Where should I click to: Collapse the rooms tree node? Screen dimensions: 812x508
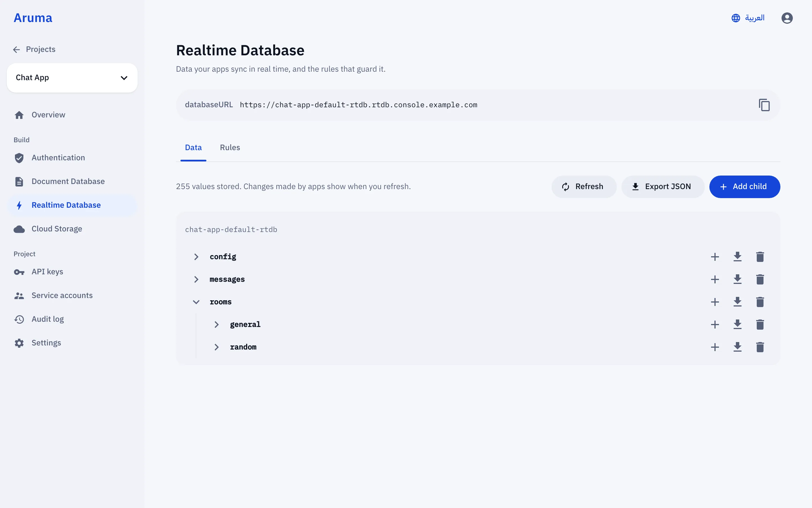(196, 302)
